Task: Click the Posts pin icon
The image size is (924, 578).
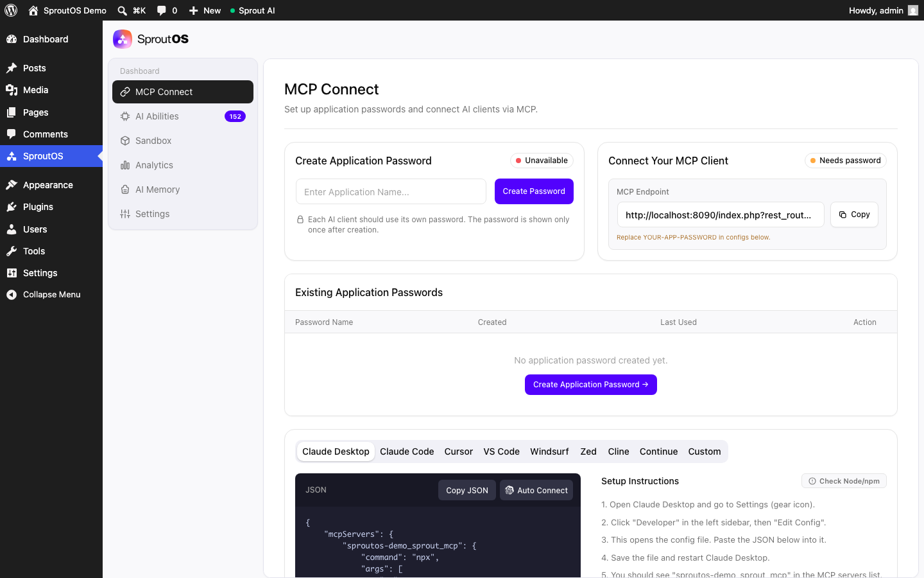Action: 12,68
